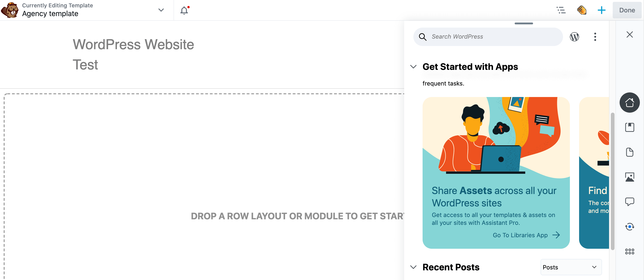Click the WordPress logo in panel header
The image size is (644, 280).
(x=574, y=37)
